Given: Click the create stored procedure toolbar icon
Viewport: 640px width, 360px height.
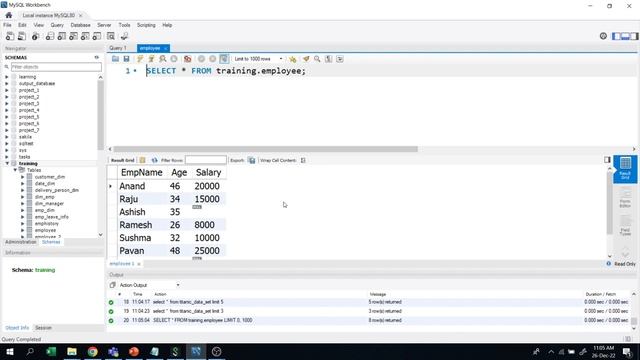Looking at the screenshot, I should pos(85,36).
